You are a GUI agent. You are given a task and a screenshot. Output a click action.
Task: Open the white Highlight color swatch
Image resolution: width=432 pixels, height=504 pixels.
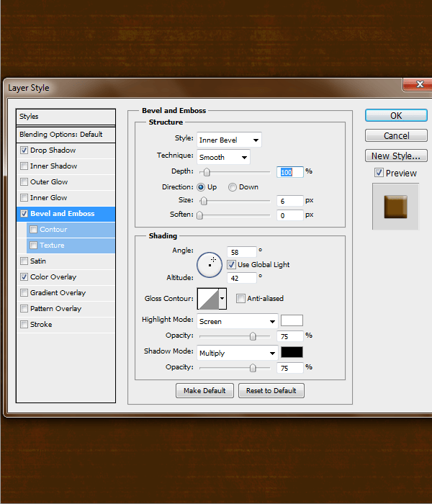click(292, 320)
